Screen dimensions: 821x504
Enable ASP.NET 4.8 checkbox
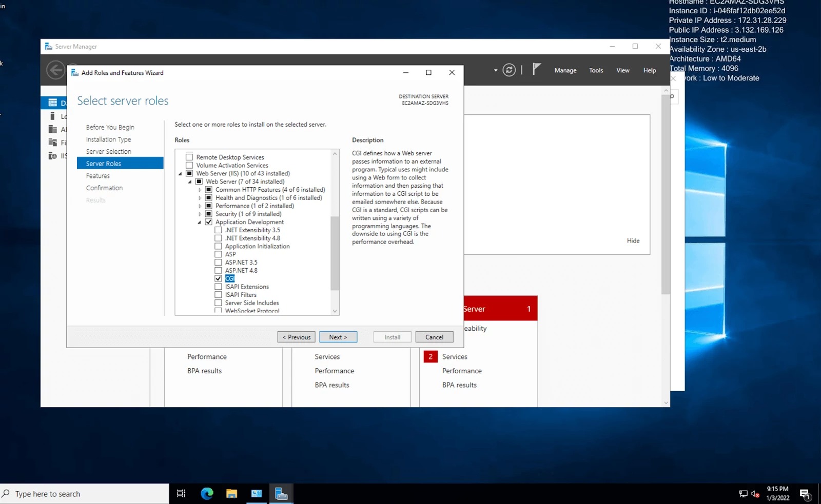click(x=218, y=270)
